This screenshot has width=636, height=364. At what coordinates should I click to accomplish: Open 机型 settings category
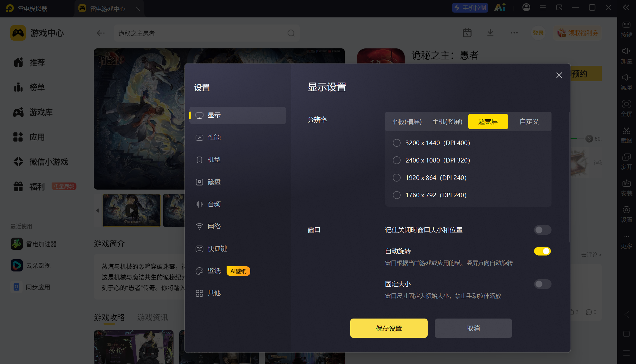238,160
